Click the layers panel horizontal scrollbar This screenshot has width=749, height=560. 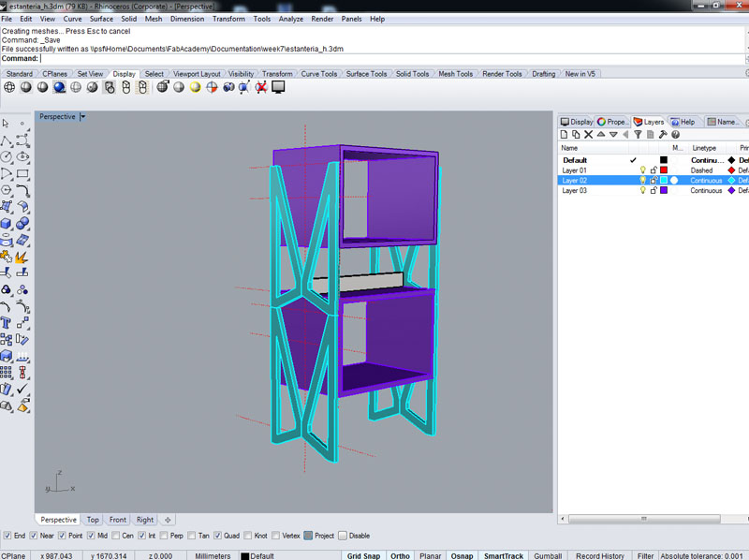[x=644, y=519]
